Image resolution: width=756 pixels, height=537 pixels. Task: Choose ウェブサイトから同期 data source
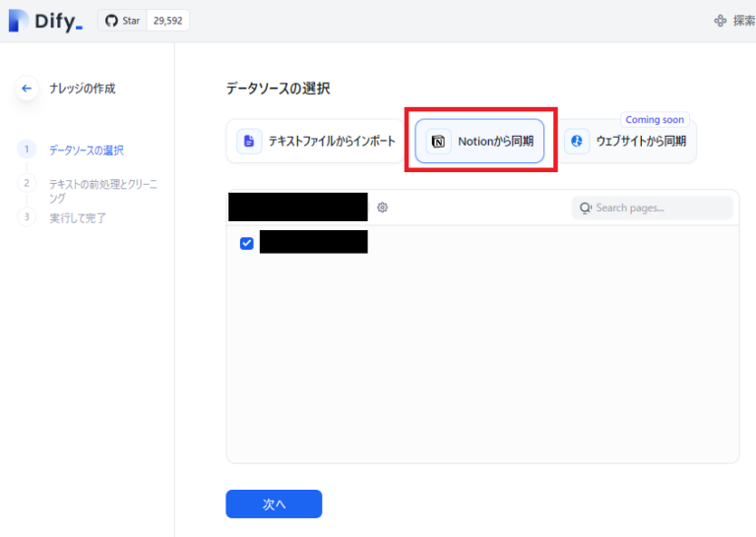coord(629,142)
